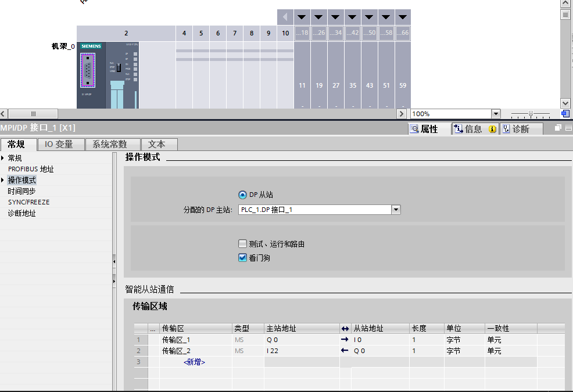Click the overview navigation icon beside zoom slider
The image size is (573, 392).
point(565,114)
